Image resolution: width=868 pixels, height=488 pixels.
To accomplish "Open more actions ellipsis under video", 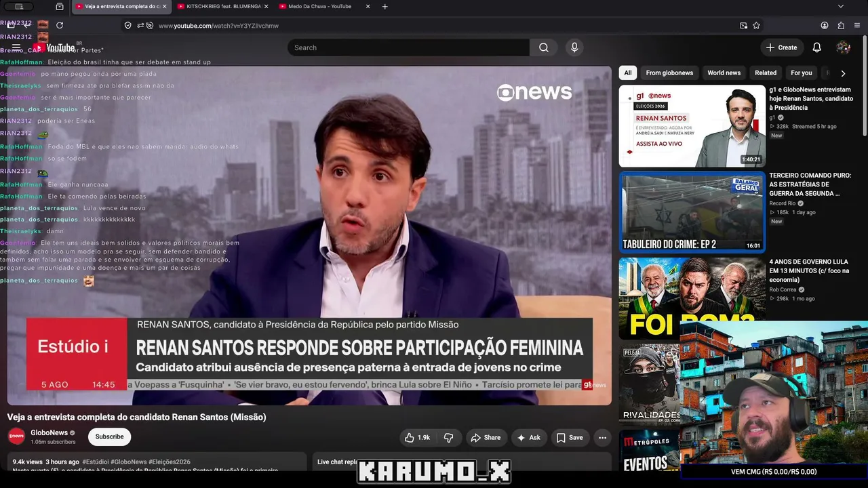I will pos(602,438).
